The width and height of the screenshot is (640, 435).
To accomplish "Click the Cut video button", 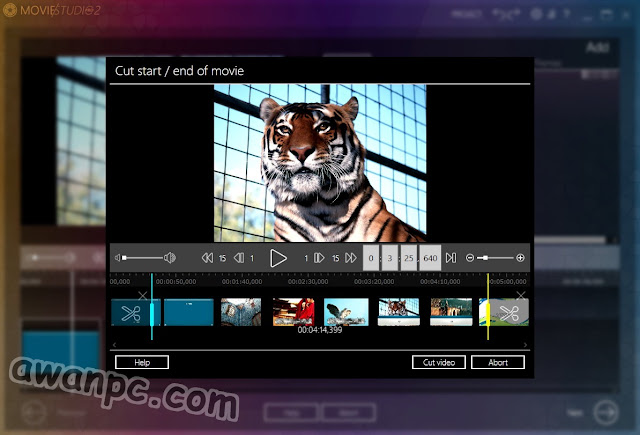I will [439, 362].
